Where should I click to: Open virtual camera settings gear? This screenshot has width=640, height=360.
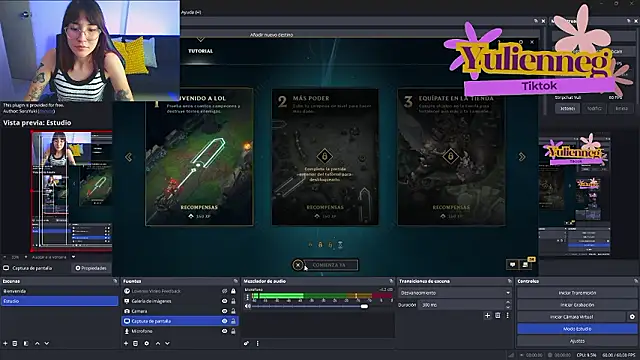(632, 317)
